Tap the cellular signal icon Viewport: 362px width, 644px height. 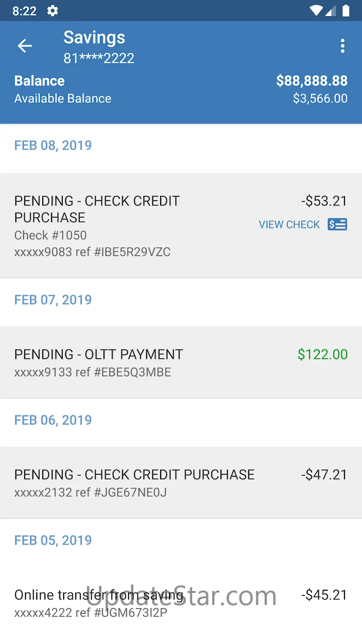pos(330,11)
